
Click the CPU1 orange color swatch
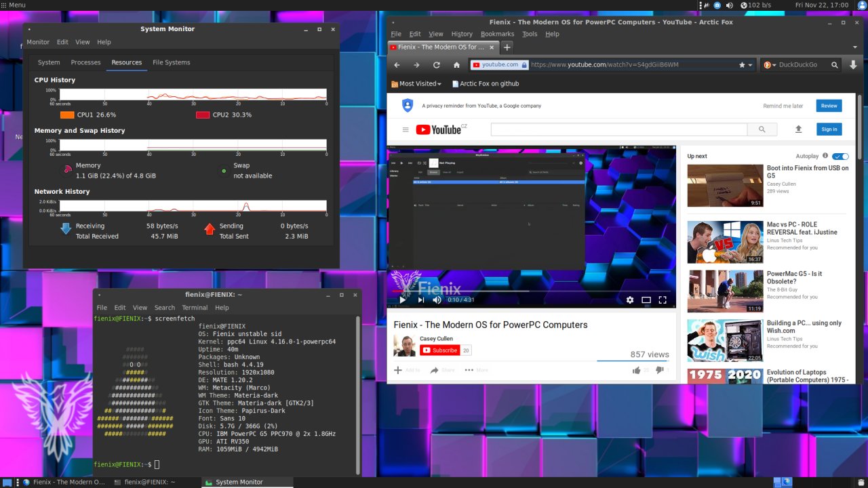(x=67, y=115)
